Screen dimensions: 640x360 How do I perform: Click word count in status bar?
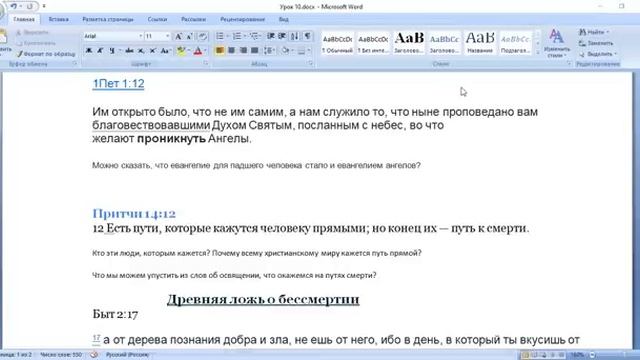pos(61,355)
